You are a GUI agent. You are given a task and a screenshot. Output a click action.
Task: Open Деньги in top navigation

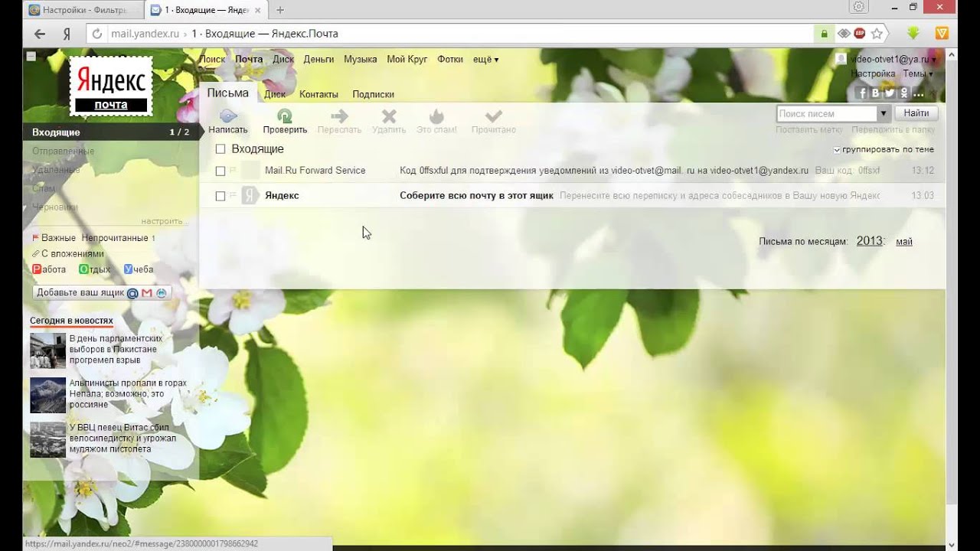[x=318, y=59]
